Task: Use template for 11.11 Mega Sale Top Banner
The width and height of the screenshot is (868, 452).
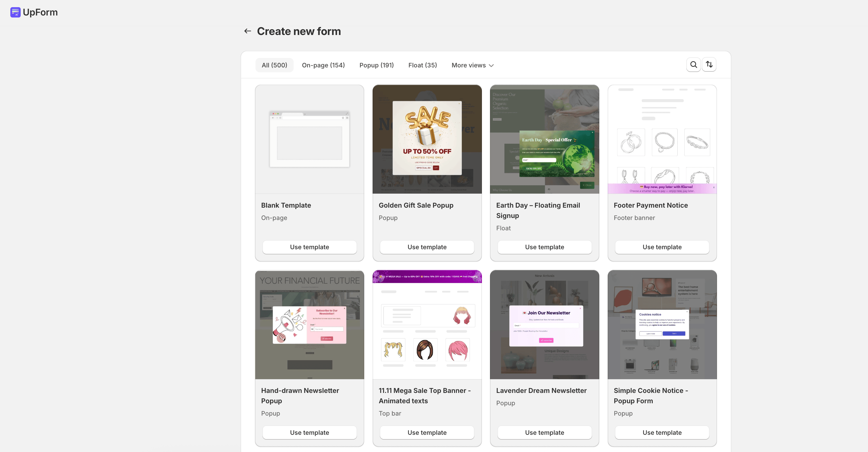Action: tap(427, 432)
